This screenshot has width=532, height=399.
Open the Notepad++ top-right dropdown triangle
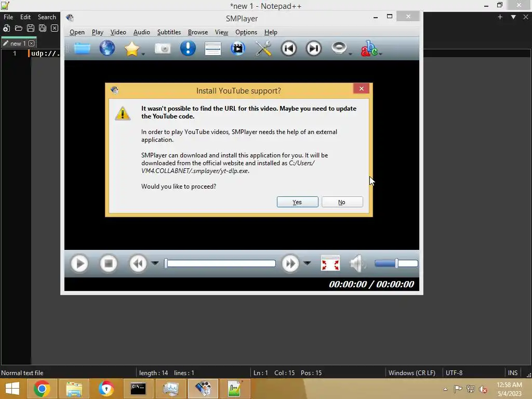click(x=513, y=17)
